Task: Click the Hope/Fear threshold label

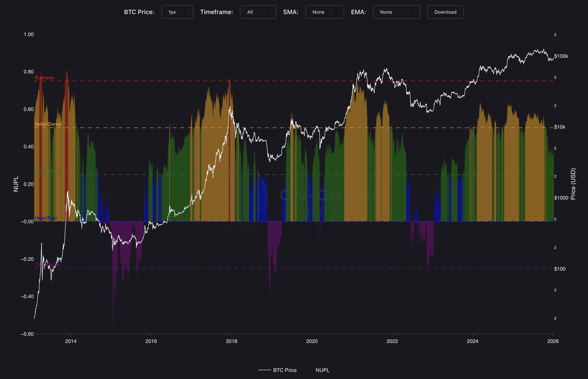Action: coord(46,218)
